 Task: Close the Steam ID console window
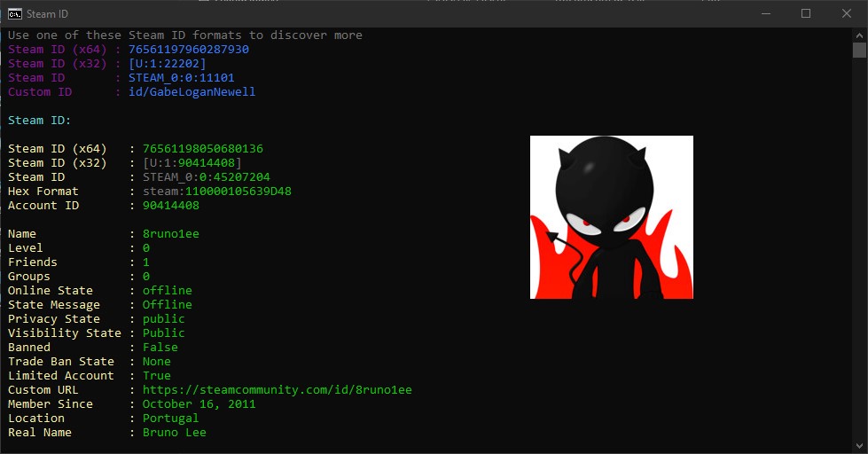tap(847, 14)
